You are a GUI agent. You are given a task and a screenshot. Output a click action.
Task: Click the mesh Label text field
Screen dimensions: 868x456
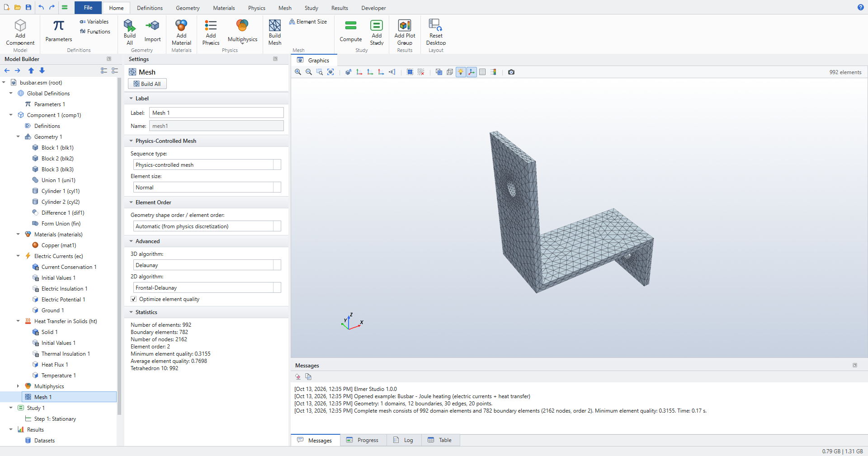[x=217, y=113]
